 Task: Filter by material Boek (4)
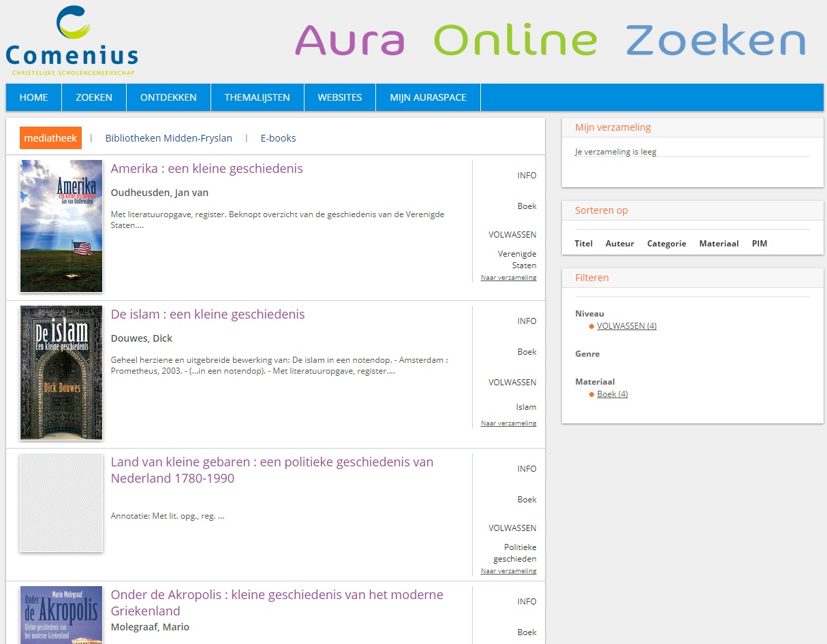(x=612, y=394)
